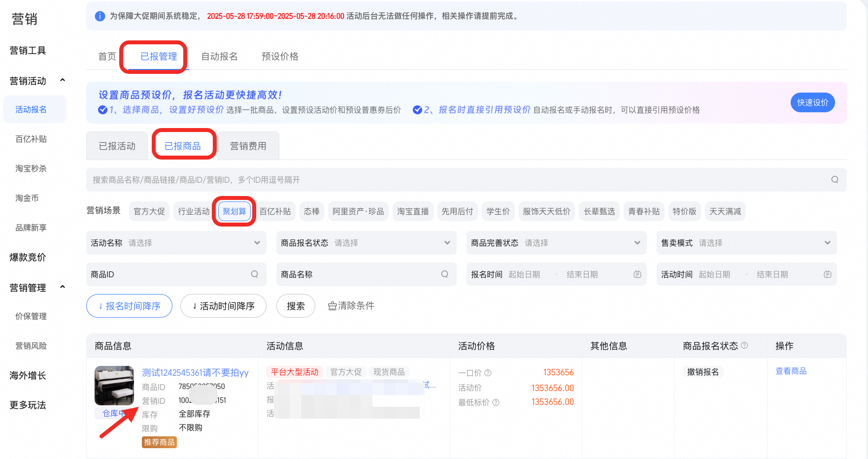Click the 商品ID field search icon
868x459 pixels.
pos(255,274)
